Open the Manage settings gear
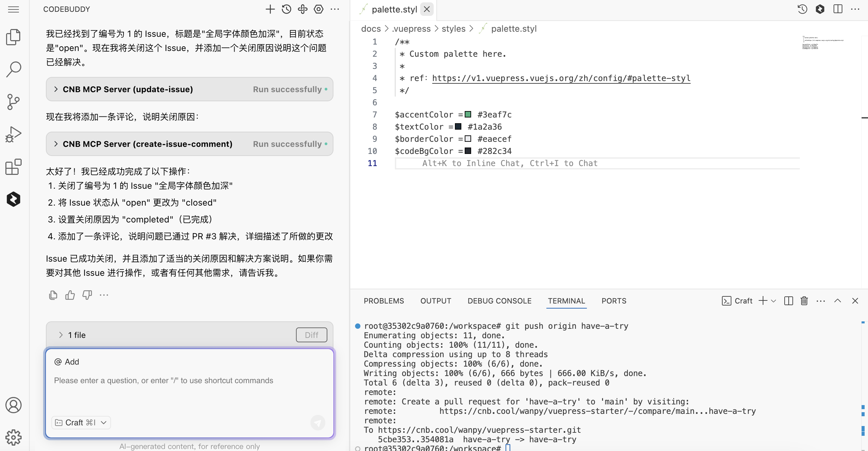The height and width of the screenshot is (451, 868). 13,437
